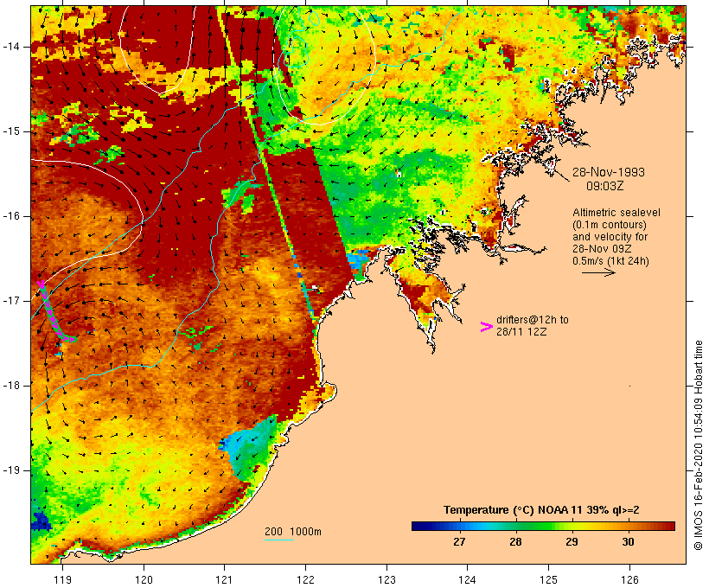The width and height of the screenshot is (709, 588).
Task: Click the "drifters@12h to" legend text
Action: pyautogui.click(x=533, y=320)
